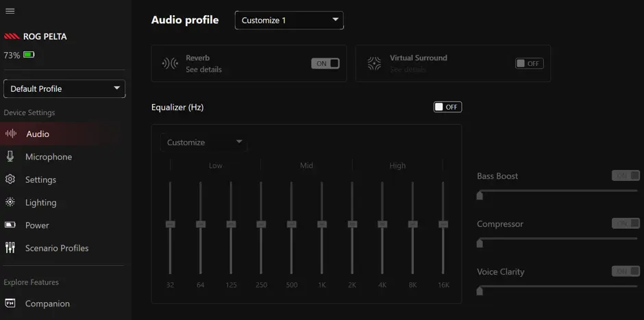The image size is (644, 320).
Task: Click the Mid band label
Action: pyautogui.click(x=306, y=166)
